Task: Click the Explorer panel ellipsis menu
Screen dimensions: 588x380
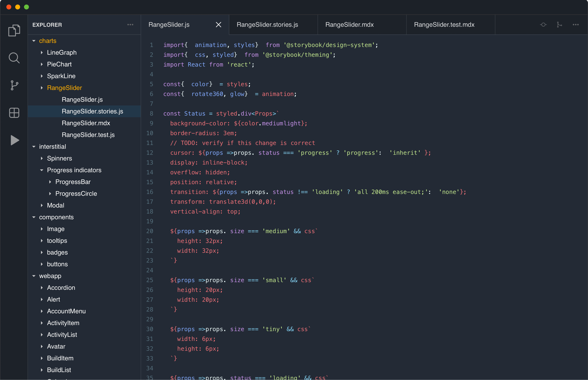Action: pyautogui.click(x=130, y=25)
